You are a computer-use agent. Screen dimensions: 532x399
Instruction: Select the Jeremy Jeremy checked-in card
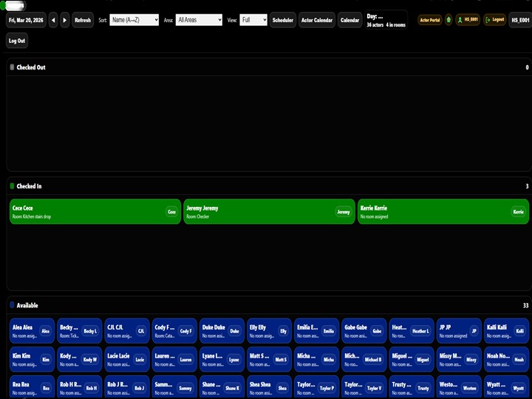(270, 211)
